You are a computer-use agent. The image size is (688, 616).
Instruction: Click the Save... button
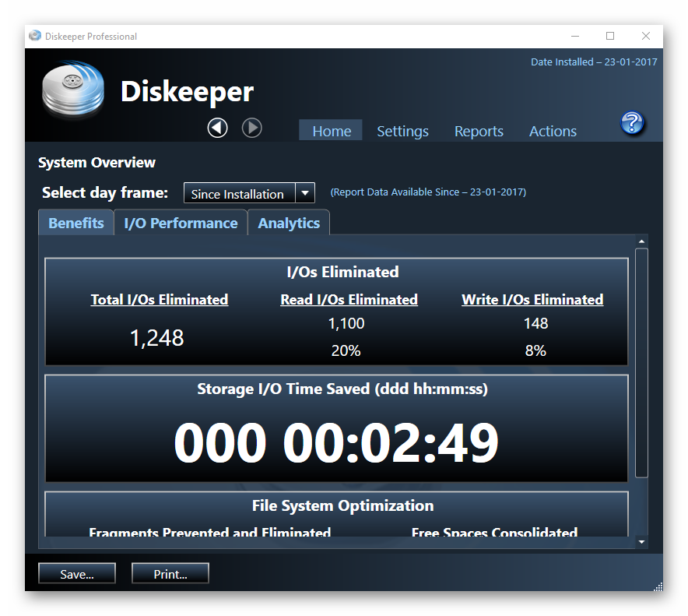[x=77, y=573]
